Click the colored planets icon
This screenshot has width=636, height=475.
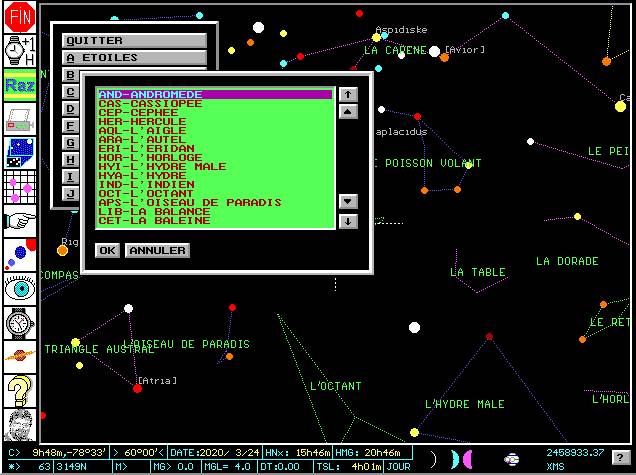(x=20, y=255)
